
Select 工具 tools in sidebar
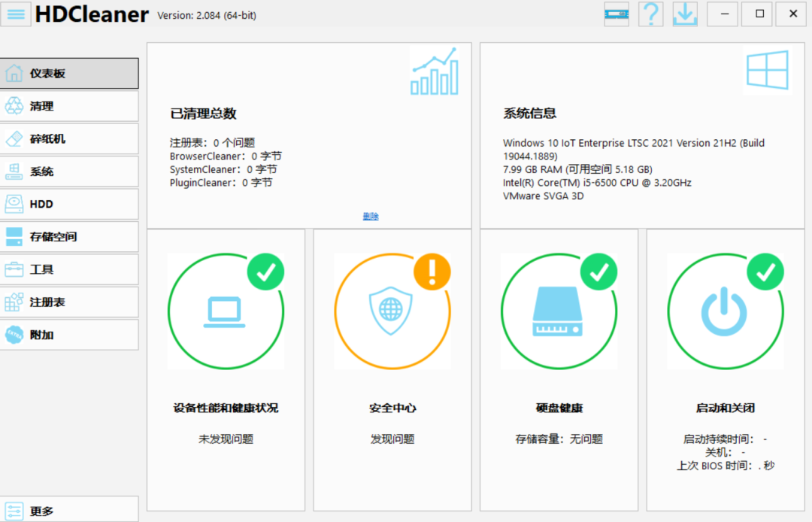click(69, 269)
